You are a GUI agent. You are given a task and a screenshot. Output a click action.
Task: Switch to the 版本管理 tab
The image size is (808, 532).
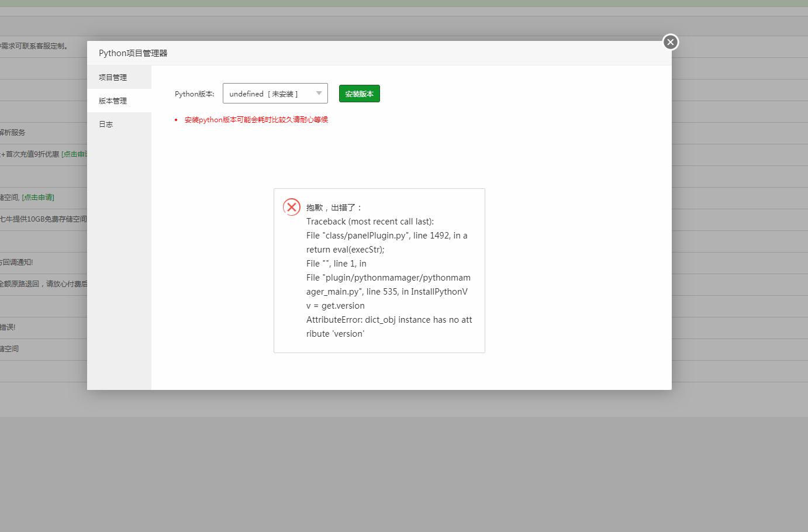point(119,101)
